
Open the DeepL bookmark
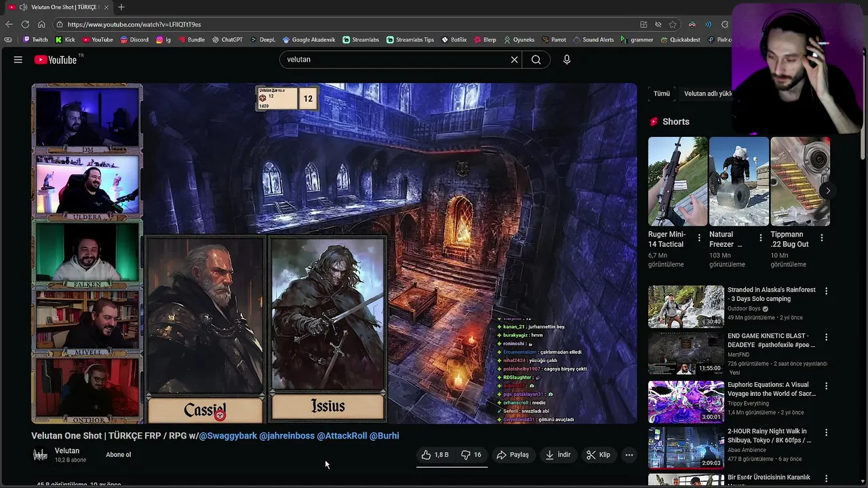262,40
